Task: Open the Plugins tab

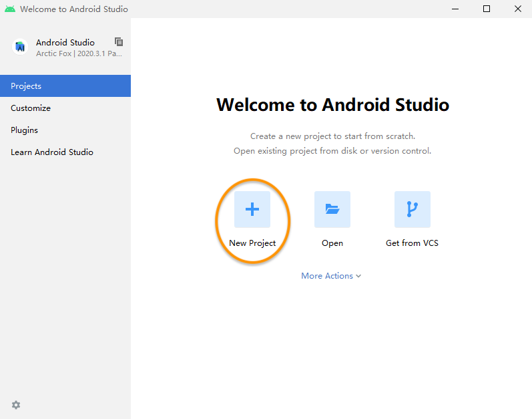Action: point(65,130)
